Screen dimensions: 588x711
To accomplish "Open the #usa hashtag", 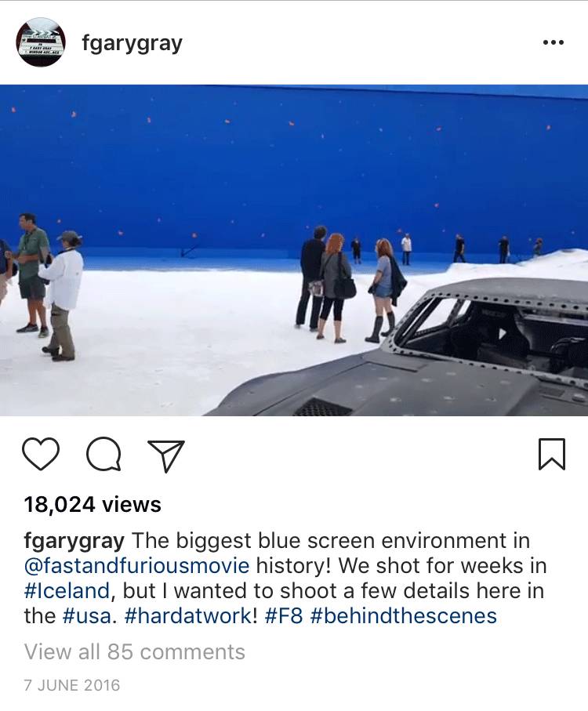I will 86,616.
